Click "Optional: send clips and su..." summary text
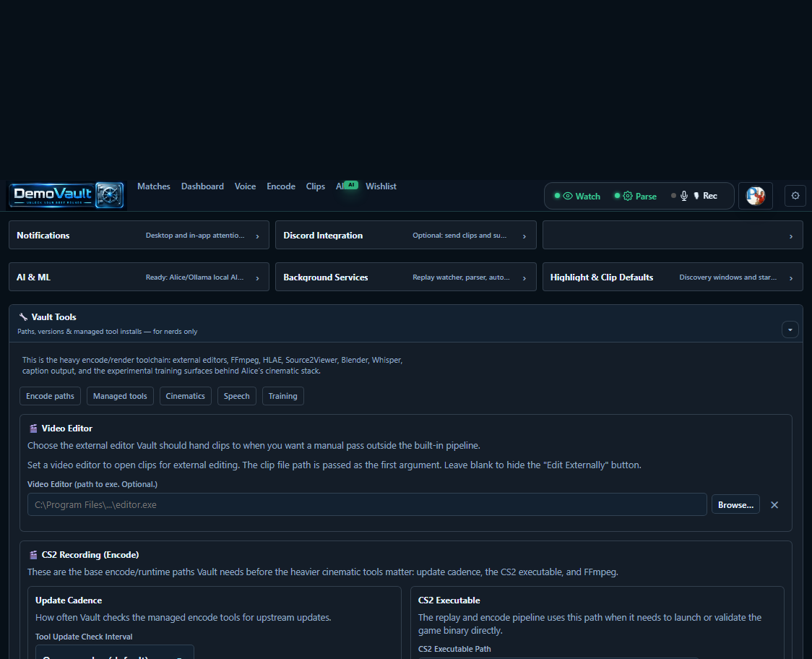812x659 pixels. coord(459,236)
